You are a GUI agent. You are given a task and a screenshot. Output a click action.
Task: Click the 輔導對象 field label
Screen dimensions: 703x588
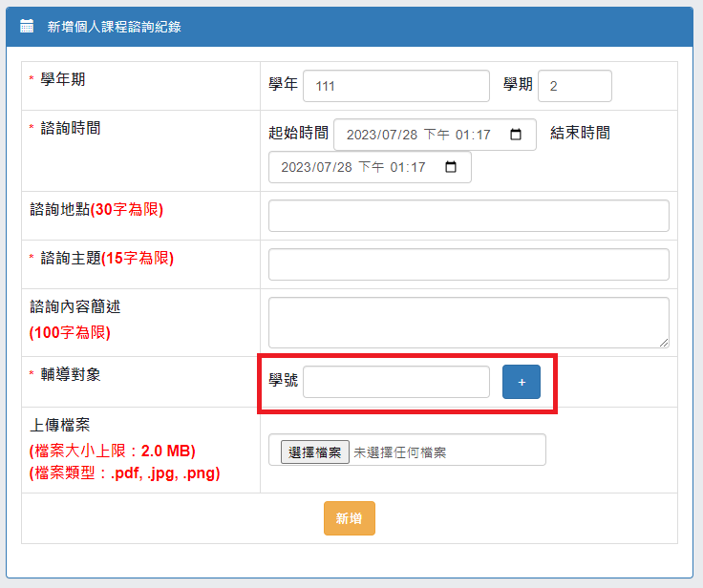click(x=71, y=374)
